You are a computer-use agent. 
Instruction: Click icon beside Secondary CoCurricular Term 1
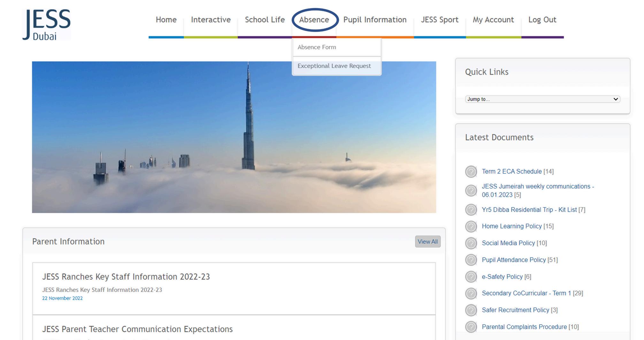471,294
